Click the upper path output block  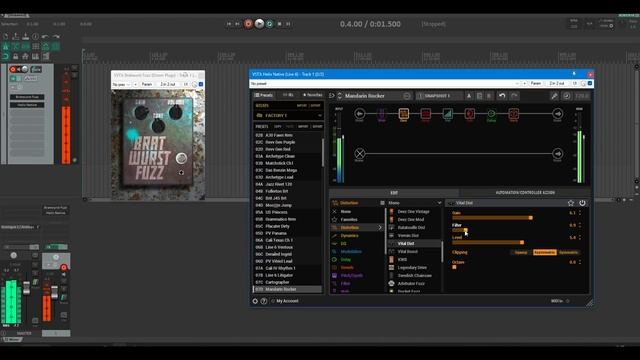(558, 113)
